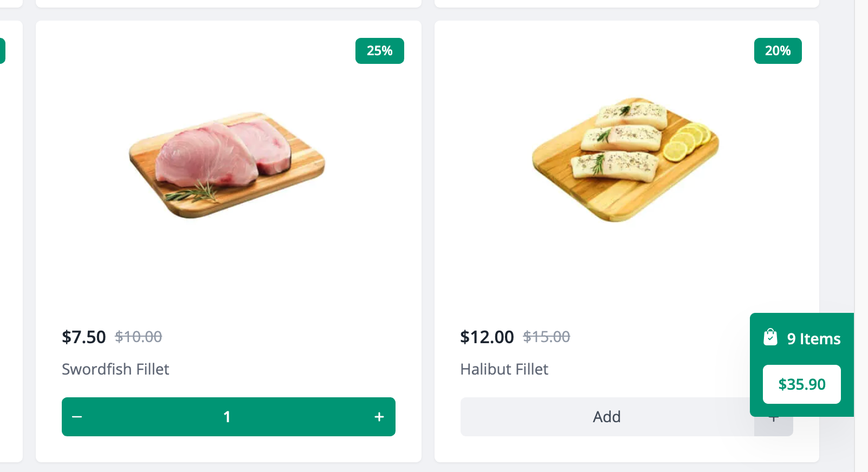868x472 pixels.
Task: Decrease Swordfish Fillet quantity with minus icon
Action: point(77,417)
